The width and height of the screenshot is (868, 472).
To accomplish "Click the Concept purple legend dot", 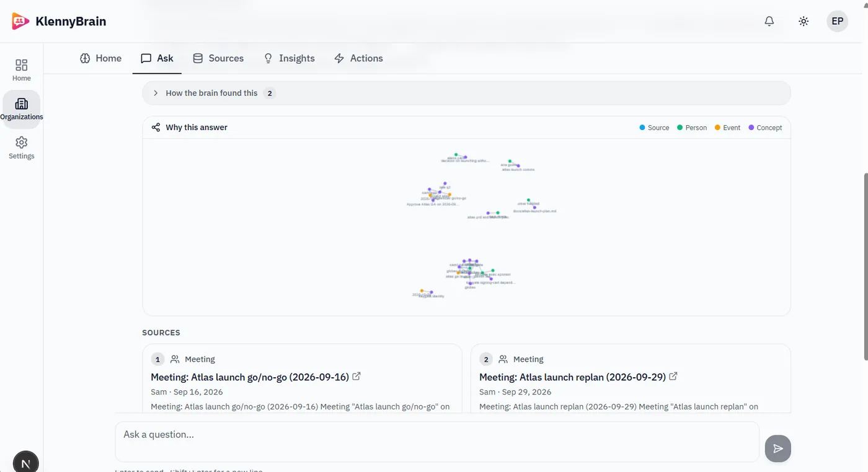I will pos(751,128).
